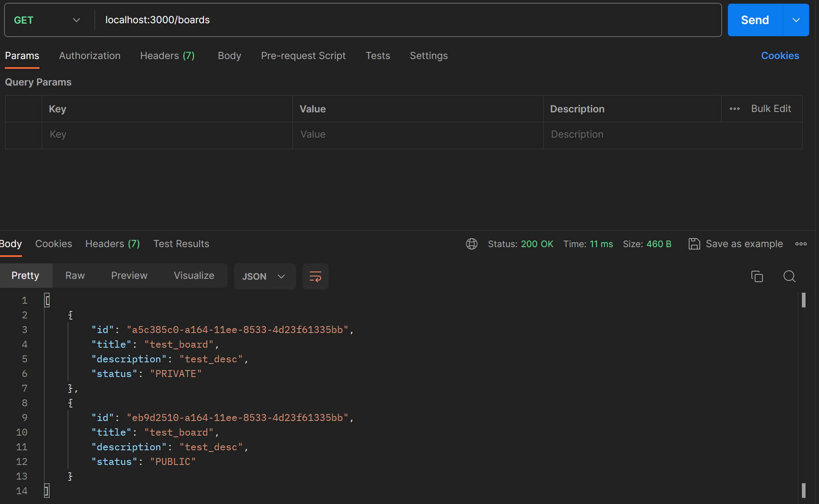Image resolution: width=819 pixels, height=504 pixels.
Task: Select the Preview response view
Action: (129, 276)
